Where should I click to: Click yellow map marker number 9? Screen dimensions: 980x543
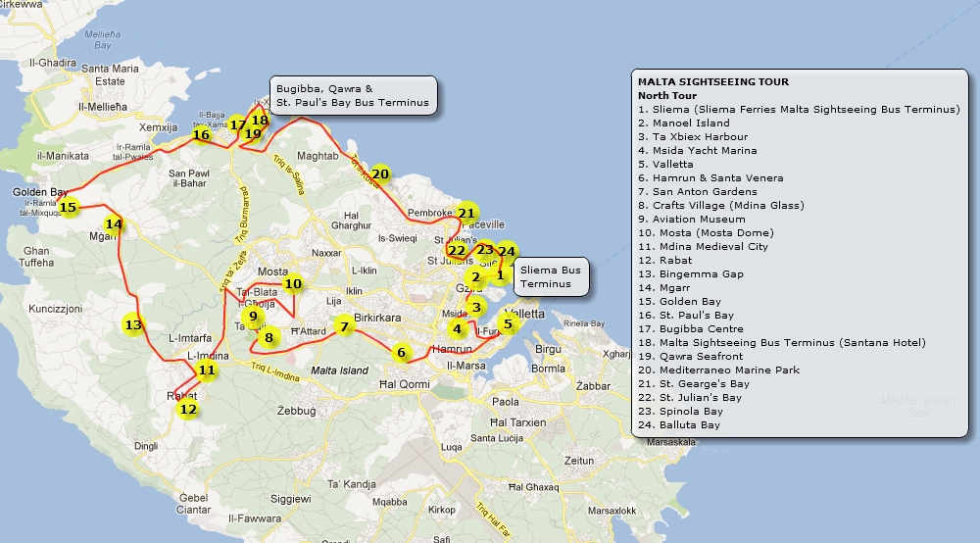(253, 317)
